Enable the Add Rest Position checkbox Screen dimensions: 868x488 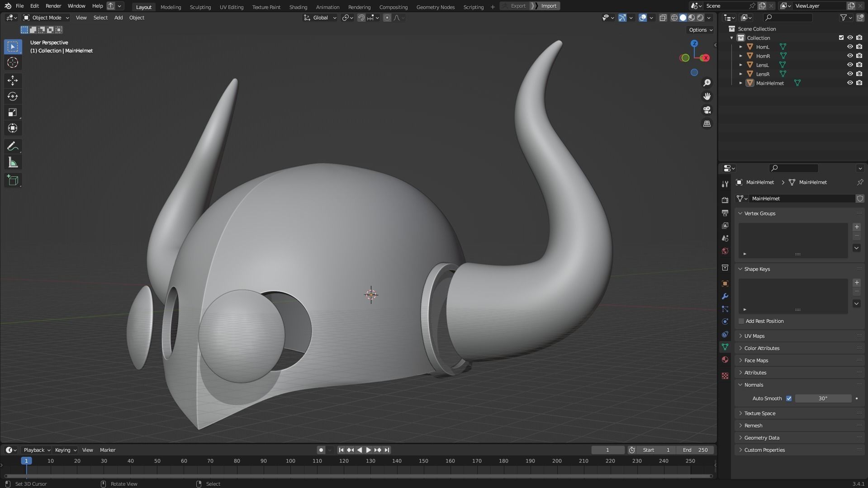pos(741,321)
